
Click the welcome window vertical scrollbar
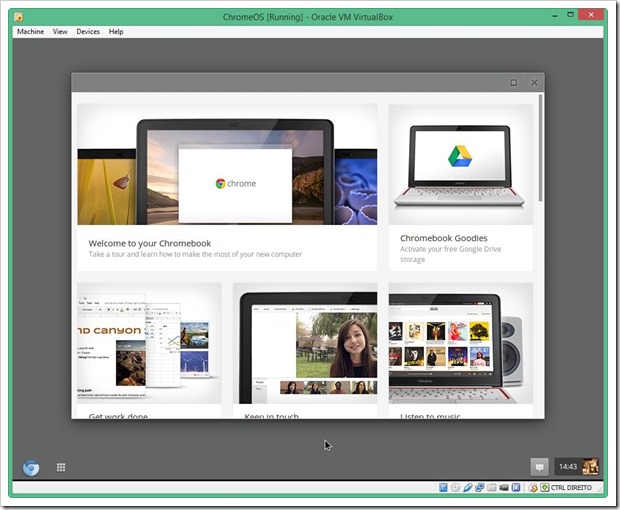pyautogui.click(x=541, y=148)
